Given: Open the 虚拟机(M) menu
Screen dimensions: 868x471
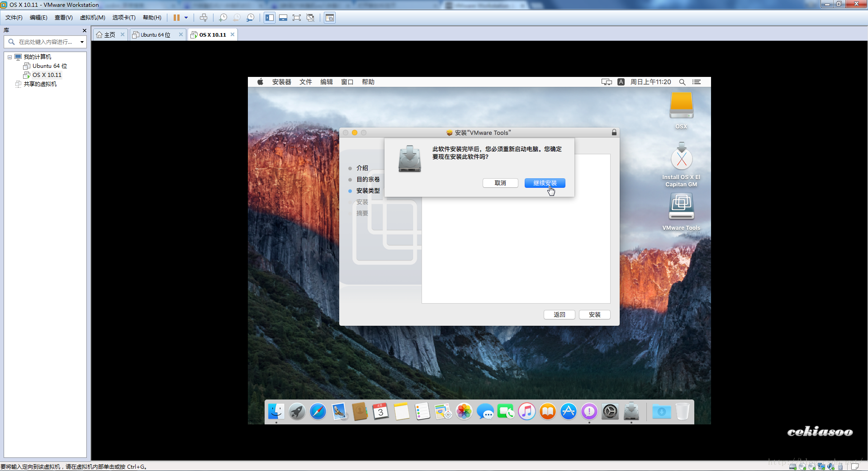Looking at the screenshot, I should point(92,18).
